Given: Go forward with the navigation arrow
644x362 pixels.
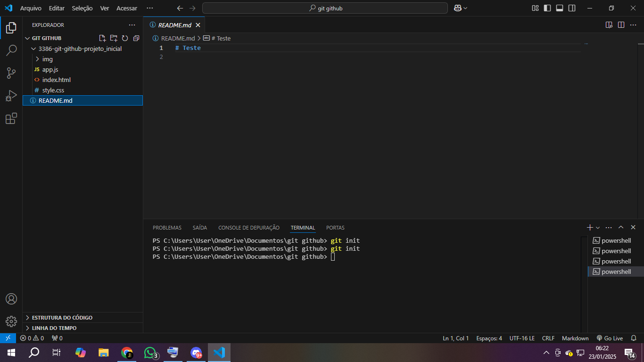Looking at the screenshot, I should [x=192, y=8].
